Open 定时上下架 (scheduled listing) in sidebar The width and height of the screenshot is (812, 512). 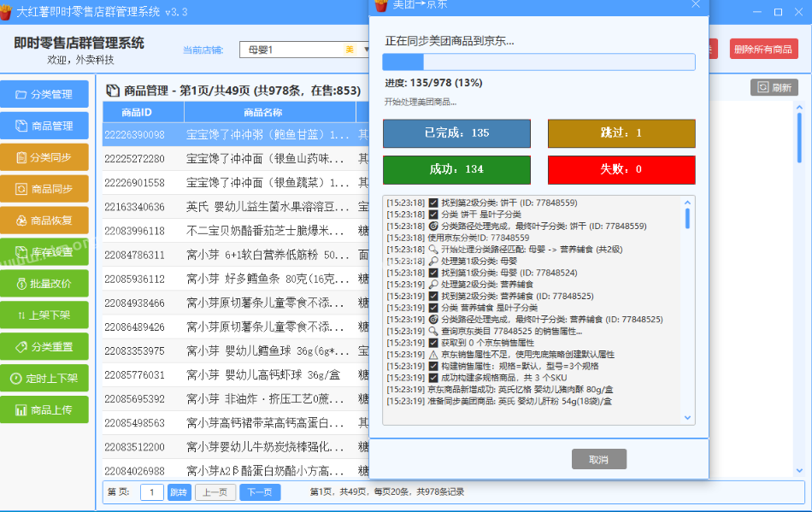[x=44, y=378]
